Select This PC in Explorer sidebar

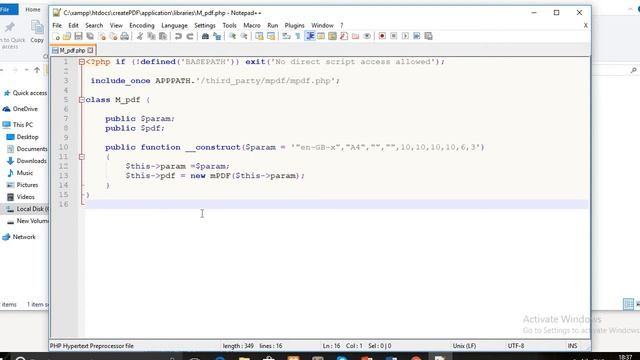18,124
